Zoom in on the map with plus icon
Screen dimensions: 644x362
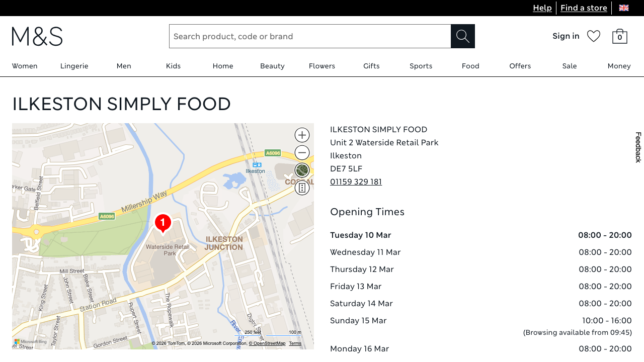(301, 135)
